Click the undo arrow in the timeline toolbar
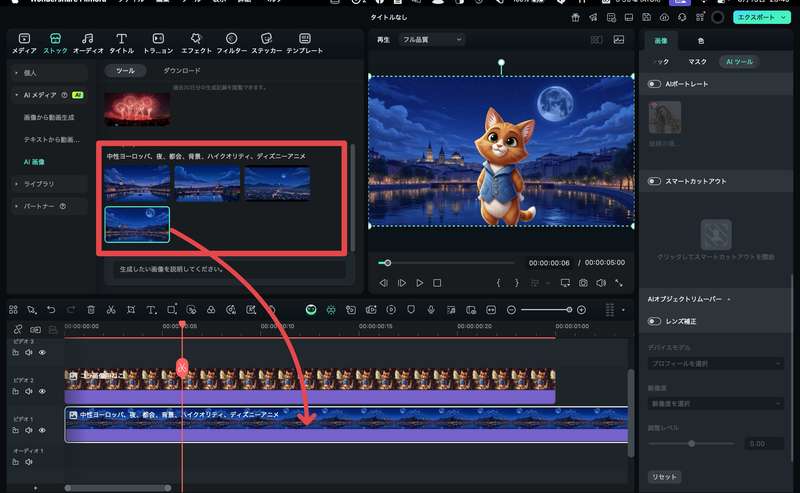 coord(51,310)
